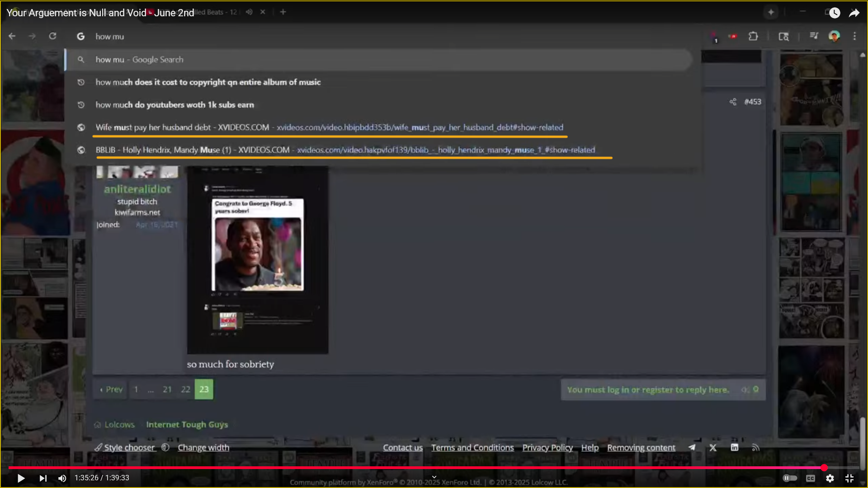Viewport: 868px width, 488px height.
Task: Open the browser extensions puzzle icon
Action: point(753,36)
